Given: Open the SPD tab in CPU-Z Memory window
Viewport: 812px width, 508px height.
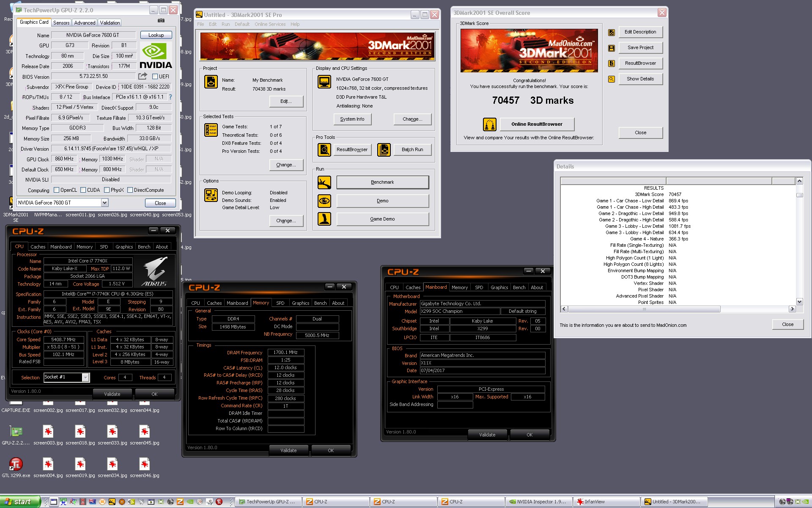Looking at the screenshot, I should pos(280,303).
